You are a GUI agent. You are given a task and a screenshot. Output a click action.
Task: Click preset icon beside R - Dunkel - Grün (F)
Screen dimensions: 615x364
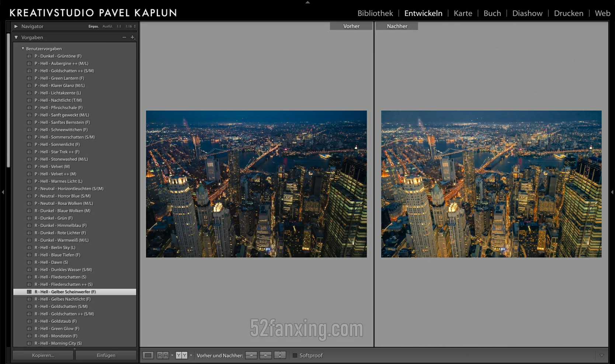[x=29, y=218]
